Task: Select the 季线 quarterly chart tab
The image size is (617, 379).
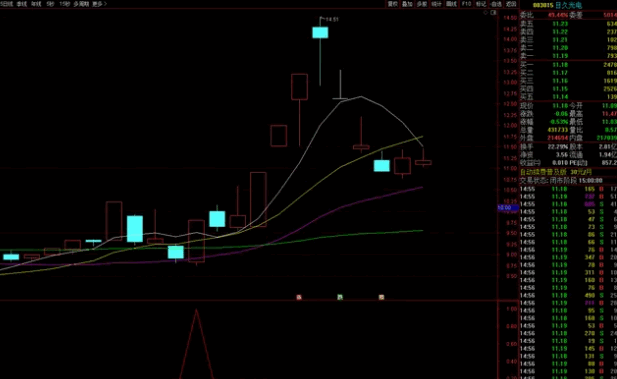Action: (x=22, y=4)
